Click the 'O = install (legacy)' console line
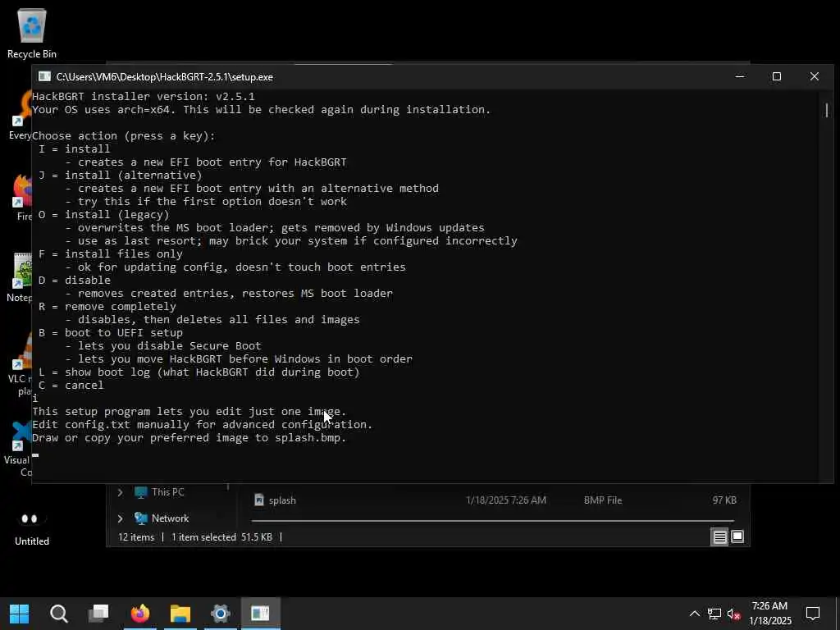Screen dimensions: 840x630 [x=104, y=214]
